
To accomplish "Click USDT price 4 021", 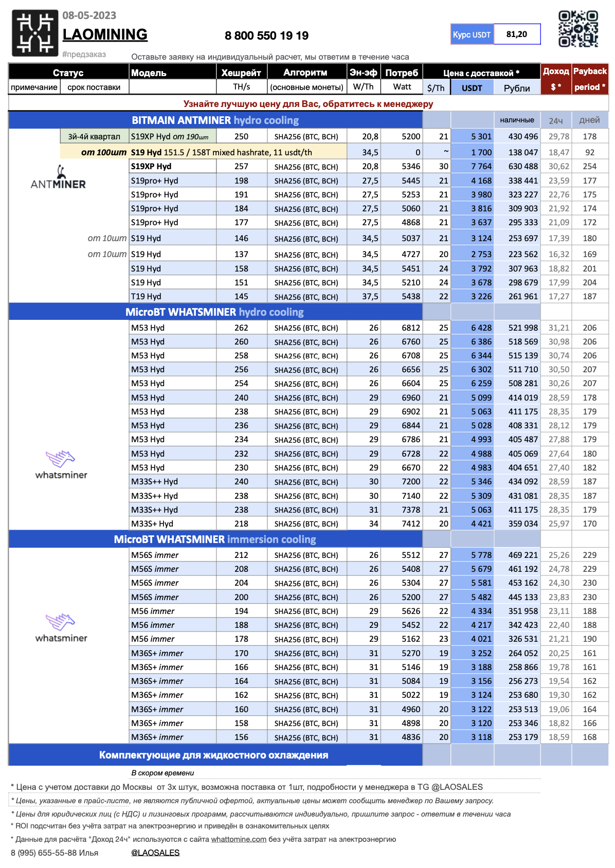I will 472,639.
